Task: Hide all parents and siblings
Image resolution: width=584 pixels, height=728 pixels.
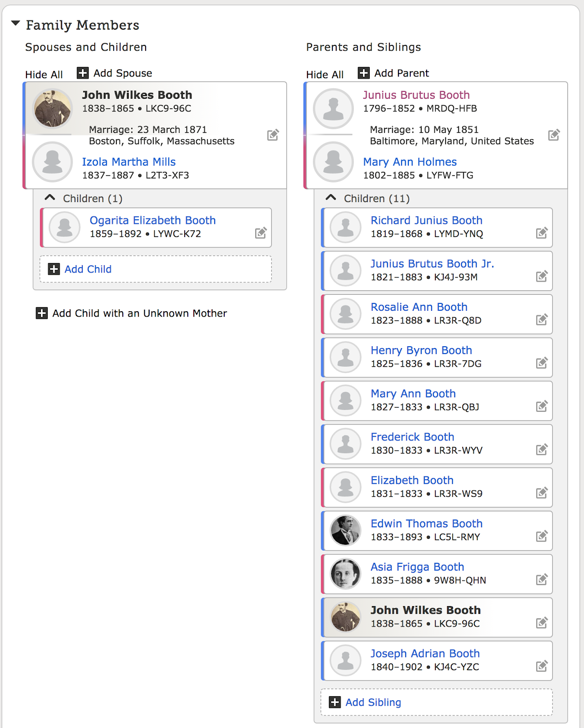Action: (325, 74)
